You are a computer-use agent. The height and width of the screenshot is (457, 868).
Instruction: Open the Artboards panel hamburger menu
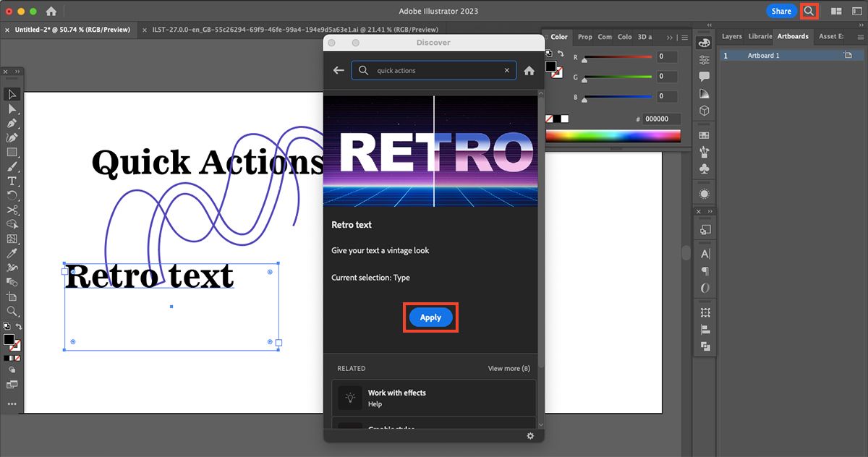point(861,36)
